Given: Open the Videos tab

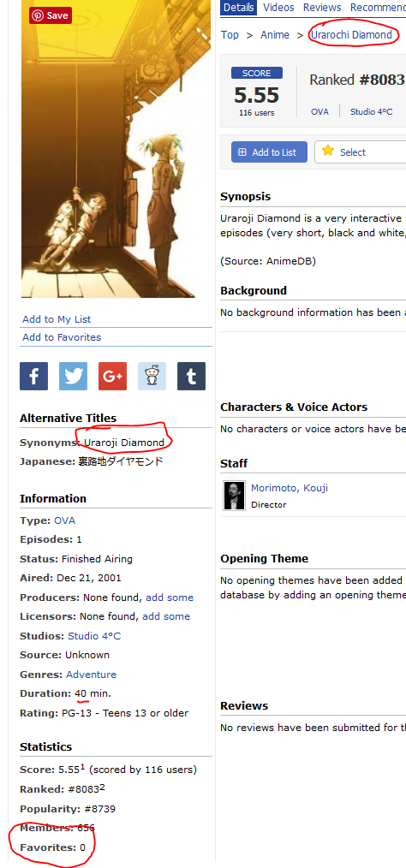Looking at the screenshot, I should pyautogui.click(x=278, y=7).
